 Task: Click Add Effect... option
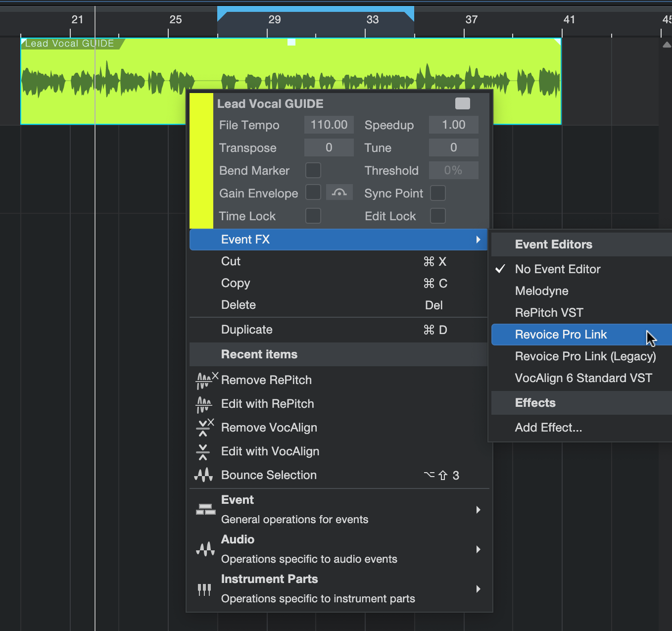coord(548,428)
